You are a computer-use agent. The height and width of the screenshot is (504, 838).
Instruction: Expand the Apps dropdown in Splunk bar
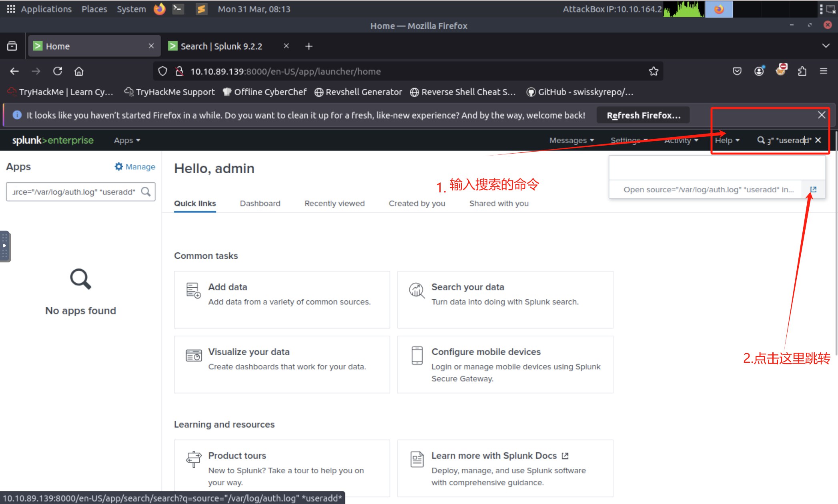127,140
